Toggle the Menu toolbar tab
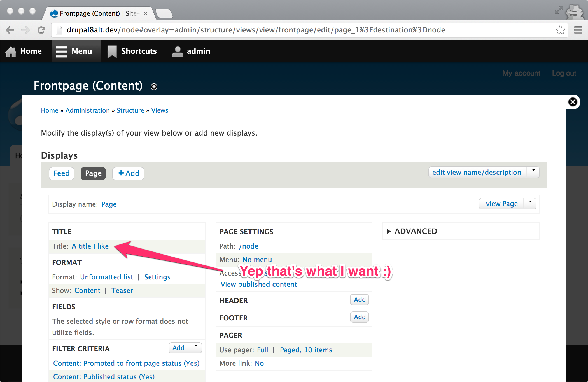This screenshot has width=588, height=382. 76,51
